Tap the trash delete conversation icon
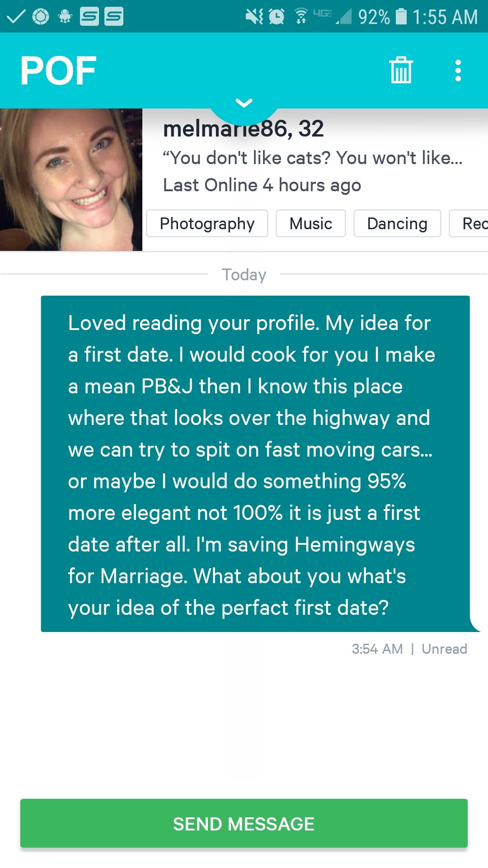The width and height of the screenshot is (488, 868). [401, 71]
